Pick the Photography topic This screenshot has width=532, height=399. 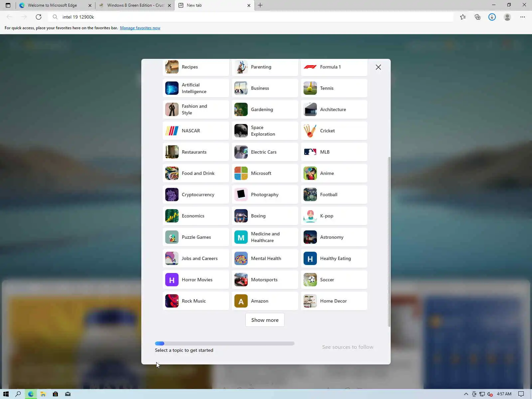tap(265, 195)
